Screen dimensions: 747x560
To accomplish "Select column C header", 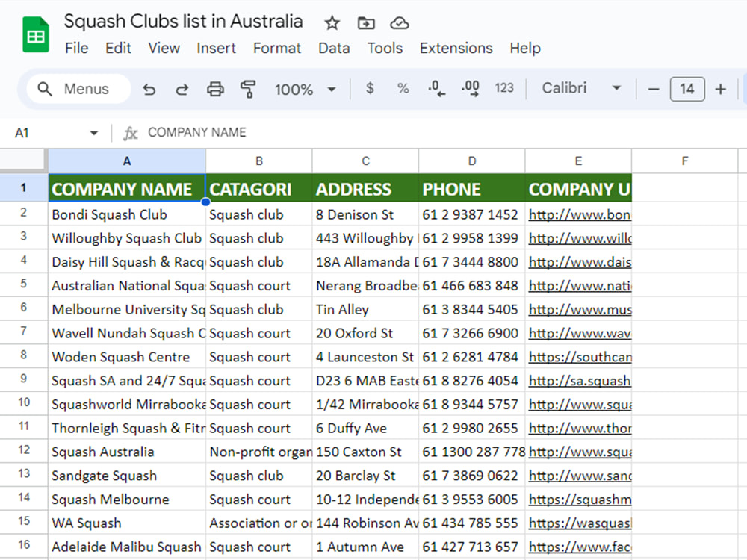I will tap(365, 161).
